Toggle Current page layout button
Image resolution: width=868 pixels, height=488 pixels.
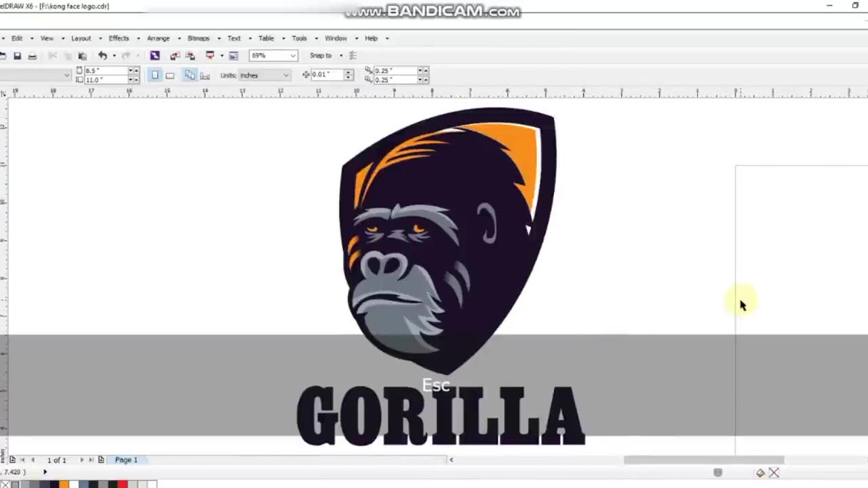(x=205, y=76)
